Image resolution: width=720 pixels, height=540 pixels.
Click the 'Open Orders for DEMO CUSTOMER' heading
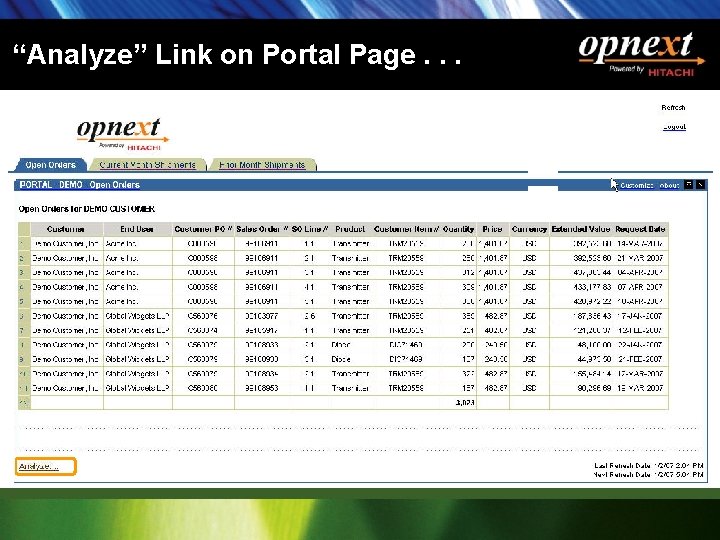coord(86,209)
